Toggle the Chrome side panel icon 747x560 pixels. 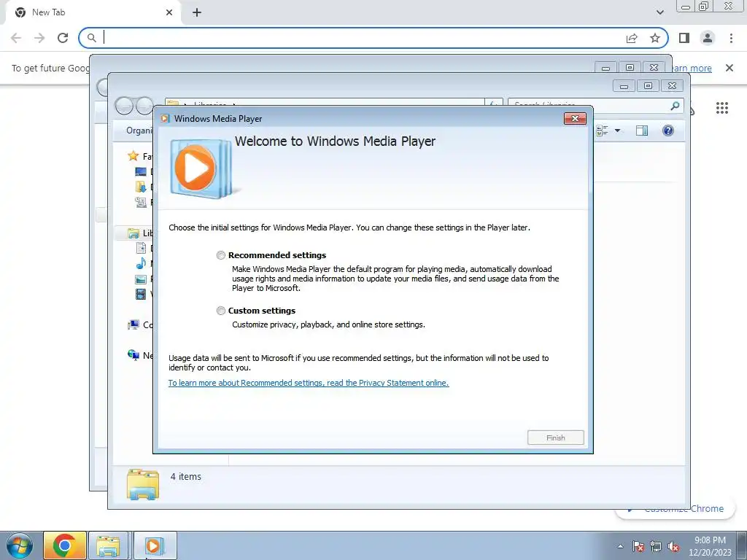[684, 38]
